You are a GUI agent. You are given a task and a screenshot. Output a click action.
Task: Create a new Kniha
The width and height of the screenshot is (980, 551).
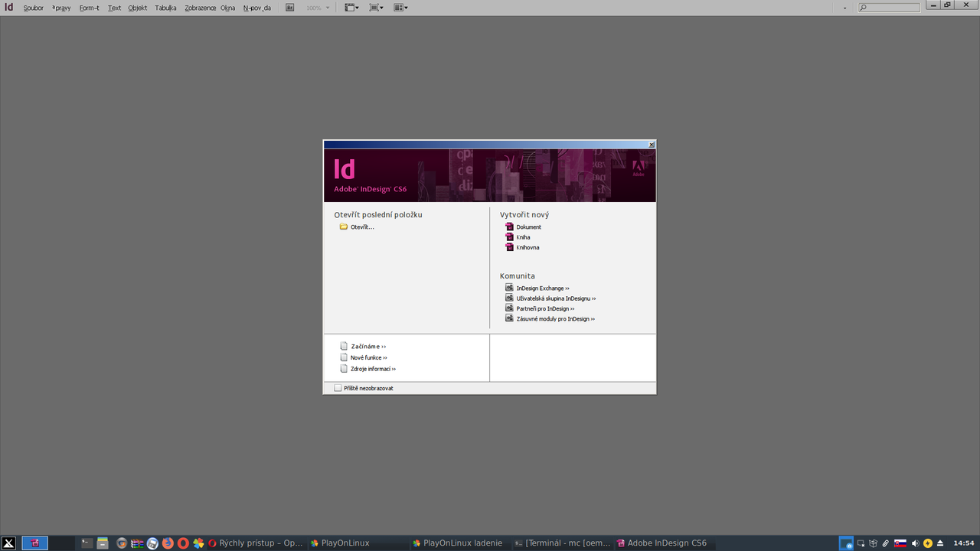point(523,237)
